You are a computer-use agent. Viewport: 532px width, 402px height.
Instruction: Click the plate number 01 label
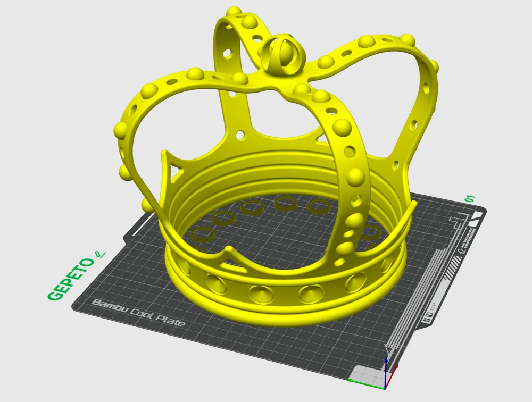471,199
